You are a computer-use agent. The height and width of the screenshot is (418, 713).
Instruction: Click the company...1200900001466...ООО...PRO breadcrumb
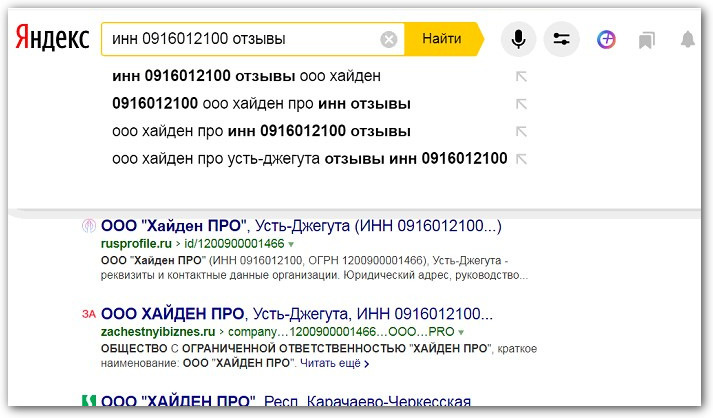click(x=341, y=332)
